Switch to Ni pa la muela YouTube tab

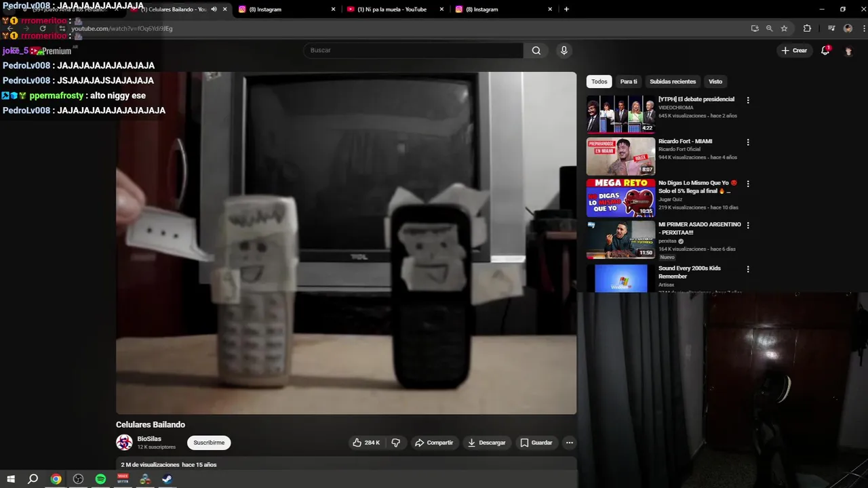coord(393,9)
